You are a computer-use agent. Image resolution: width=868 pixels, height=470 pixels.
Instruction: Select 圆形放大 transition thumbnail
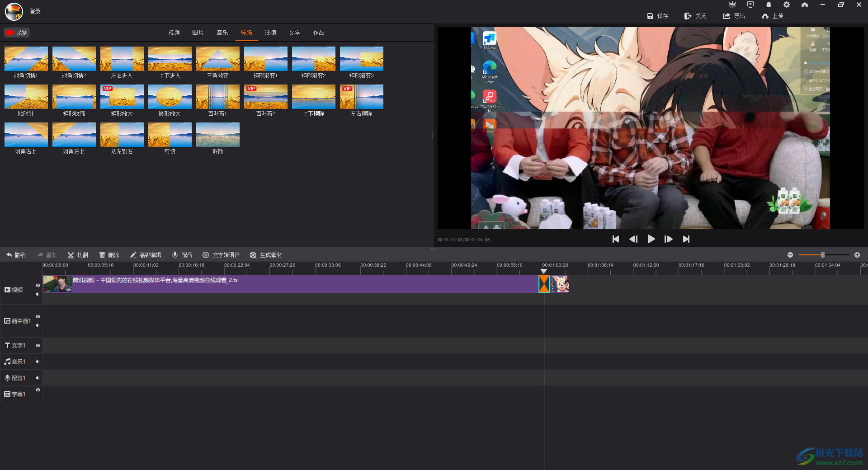point(170,97)
